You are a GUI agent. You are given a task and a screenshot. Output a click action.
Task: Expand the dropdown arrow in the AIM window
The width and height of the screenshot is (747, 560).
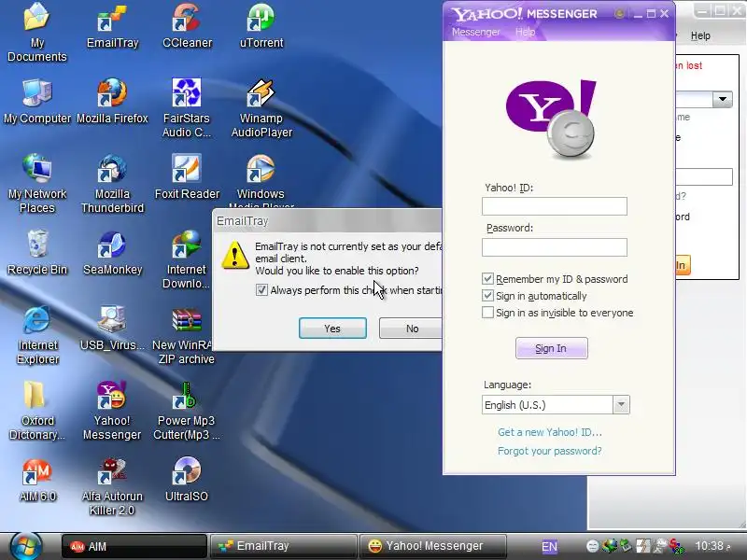pyautogui.click(x=722, y=99)
